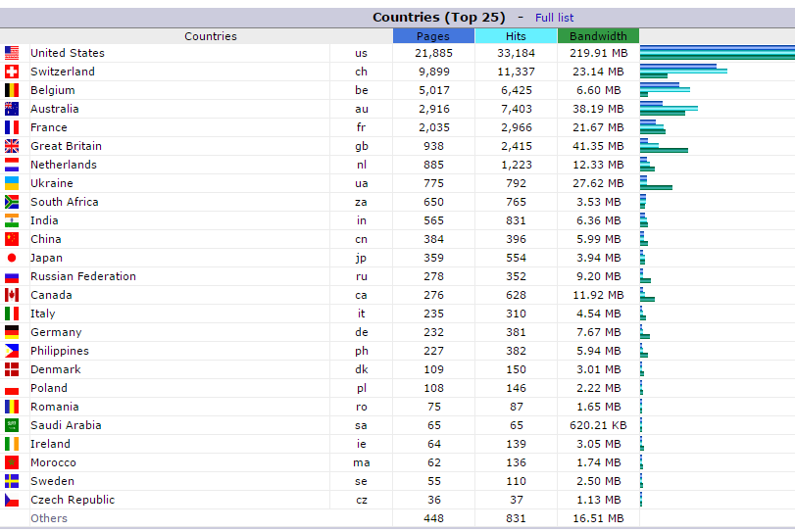
Task: Click the China flag icon
Action: coord(12,239)
